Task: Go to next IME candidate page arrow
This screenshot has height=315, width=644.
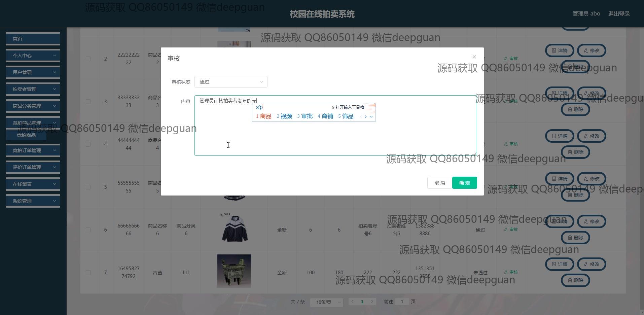Action: click(366, 117)
